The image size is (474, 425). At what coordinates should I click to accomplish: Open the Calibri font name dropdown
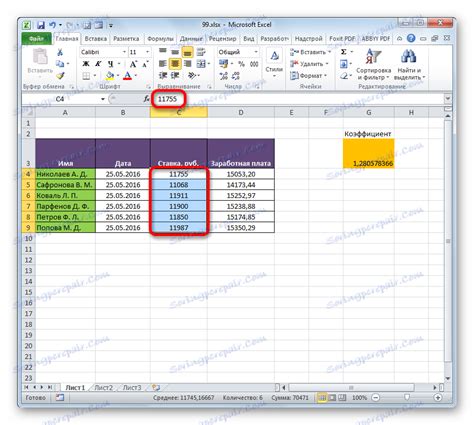(x=124, y=52)
